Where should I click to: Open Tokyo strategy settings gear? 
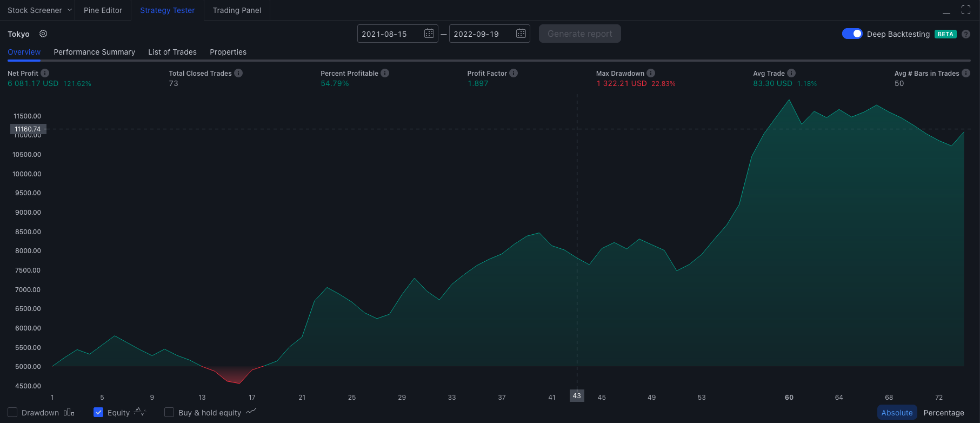43,34
